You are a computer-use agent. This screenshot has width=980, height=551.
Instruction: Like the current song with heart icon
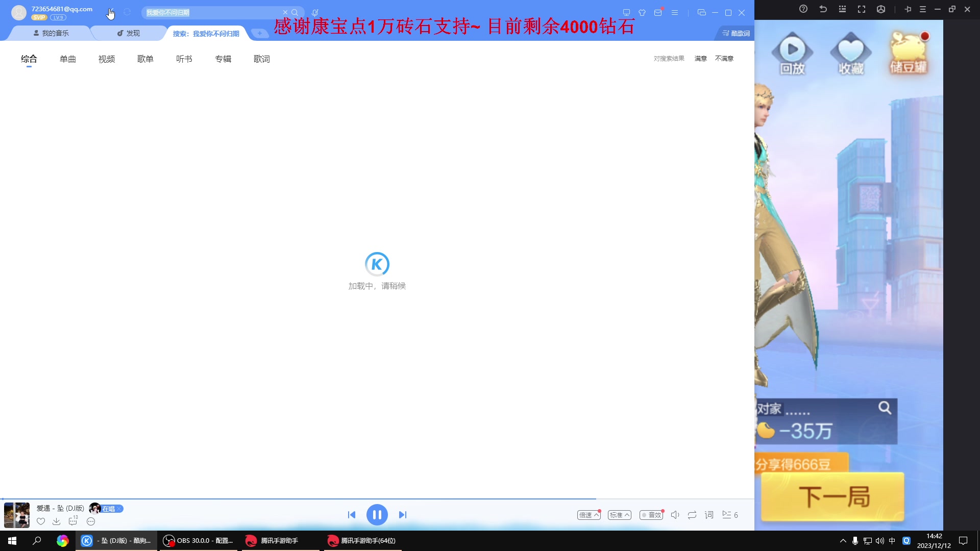point(41,521)
